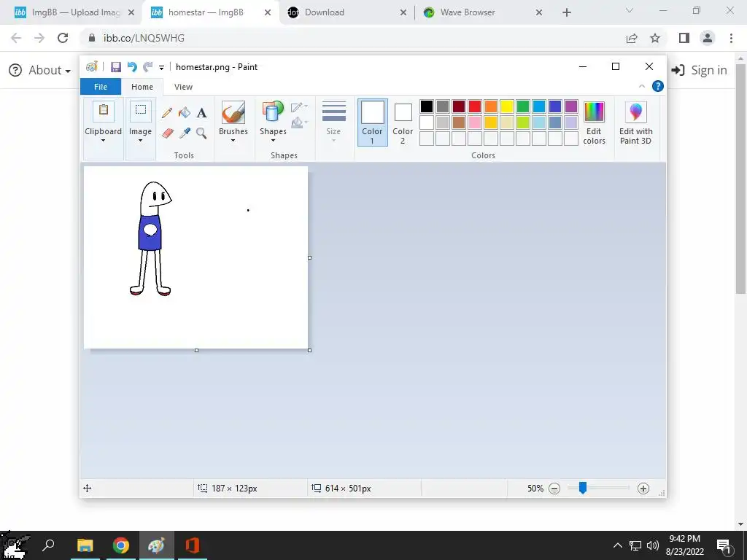Click Sign in on ImgBB
Screen dimensions: 747x560
pos(699,71)
